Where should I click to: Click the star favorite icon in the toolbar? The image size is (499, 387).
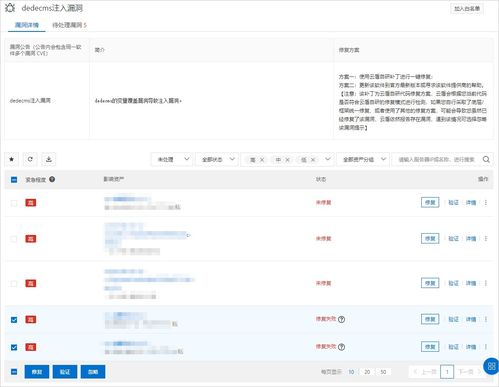12,159
